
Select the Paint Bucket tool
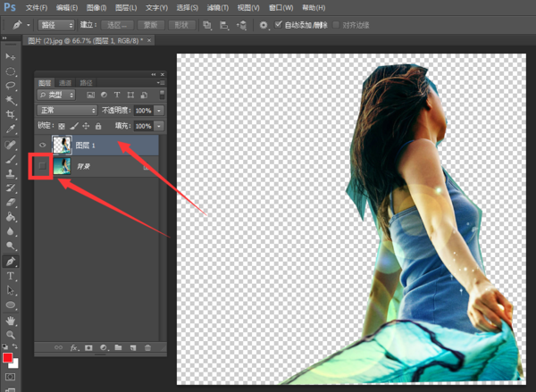[x=10, y=217]
